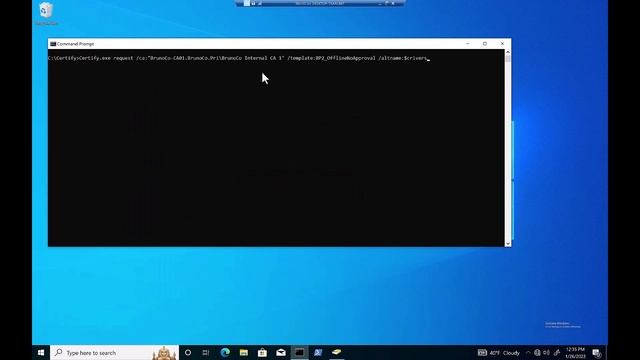The width and height of the screenshot is (640, 360).
Task: Click the Command Prompt scrollbar down arrow
Action: [x=508, y=244]
